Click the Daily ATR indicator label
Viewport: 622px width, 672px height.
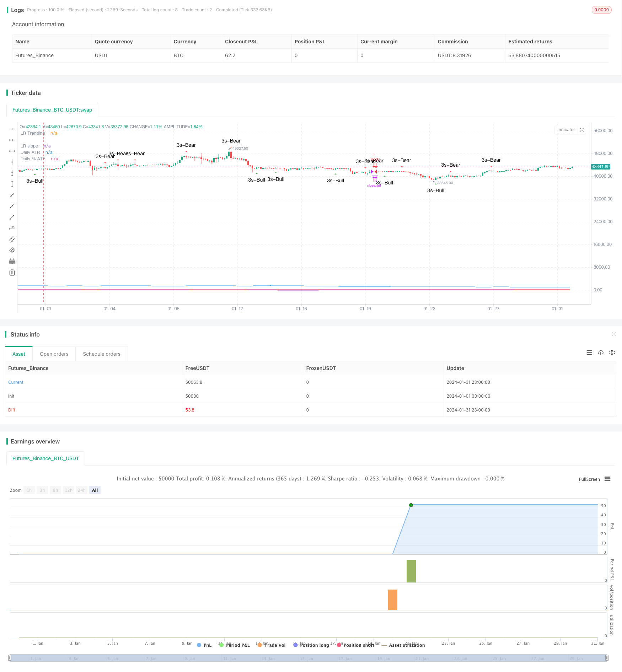(30, 152)
